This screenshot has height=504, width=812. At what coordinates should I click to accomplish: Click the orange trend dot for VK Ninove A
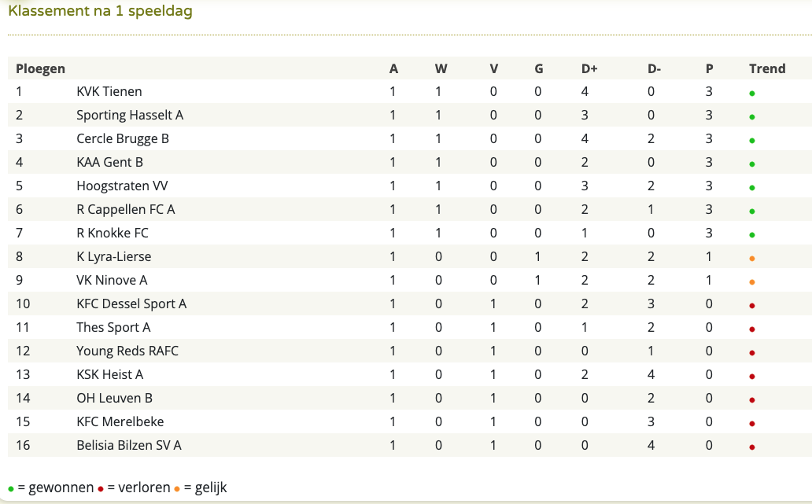[752, 282]
